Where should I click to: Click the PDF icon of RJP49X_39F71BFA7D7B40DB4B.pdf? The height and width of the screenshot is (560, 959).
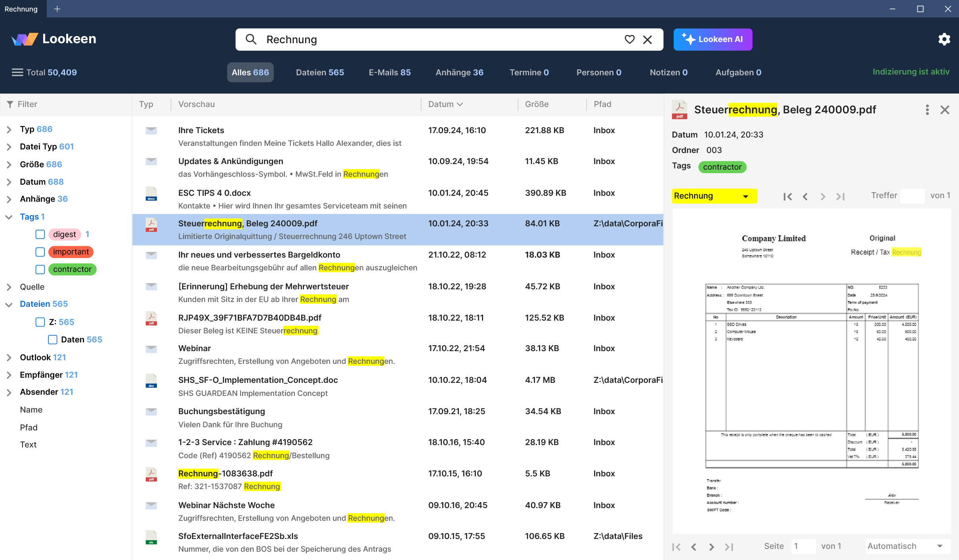click(x=151, y=318)
